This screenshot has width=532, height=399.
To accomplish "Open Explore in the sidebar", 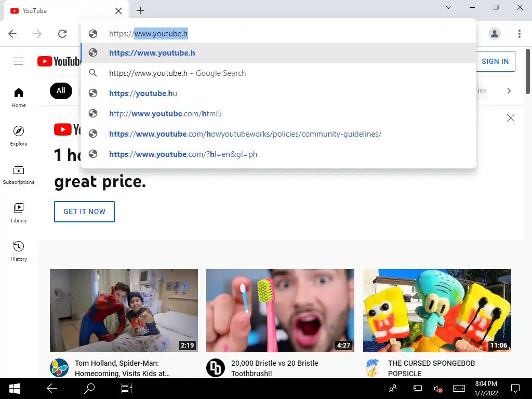I will click(19, 136).
